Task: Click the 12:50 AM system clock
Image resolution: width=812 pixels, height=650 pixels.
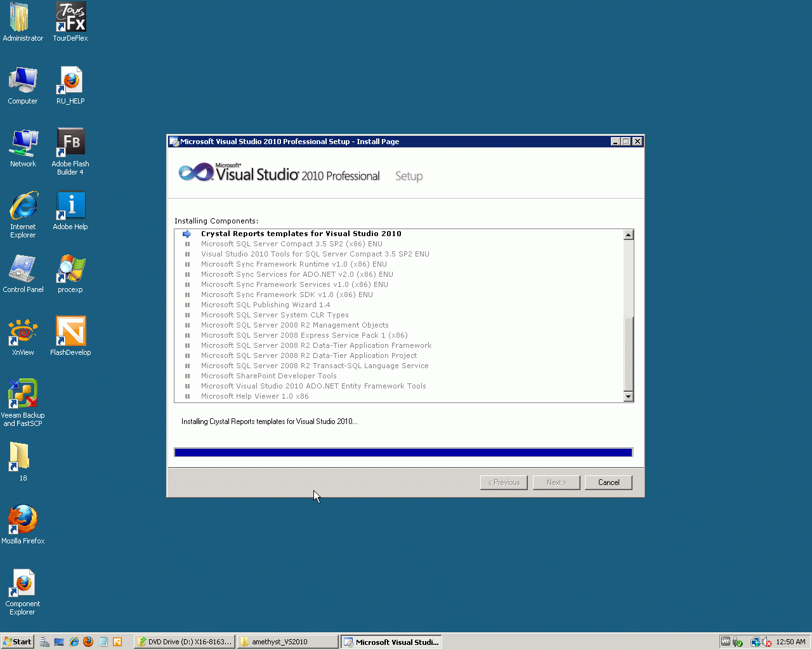Action: (790, 642)
